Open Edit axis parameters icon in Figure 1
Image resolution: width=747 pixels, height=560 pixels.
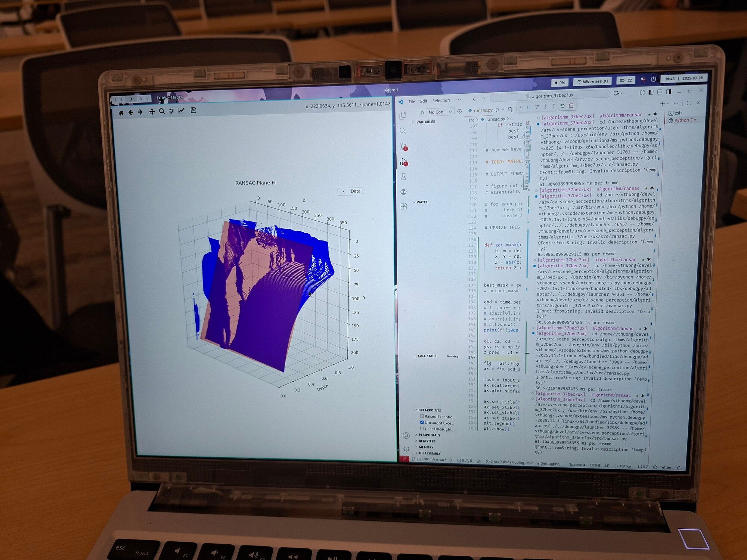tap(182, 111)
